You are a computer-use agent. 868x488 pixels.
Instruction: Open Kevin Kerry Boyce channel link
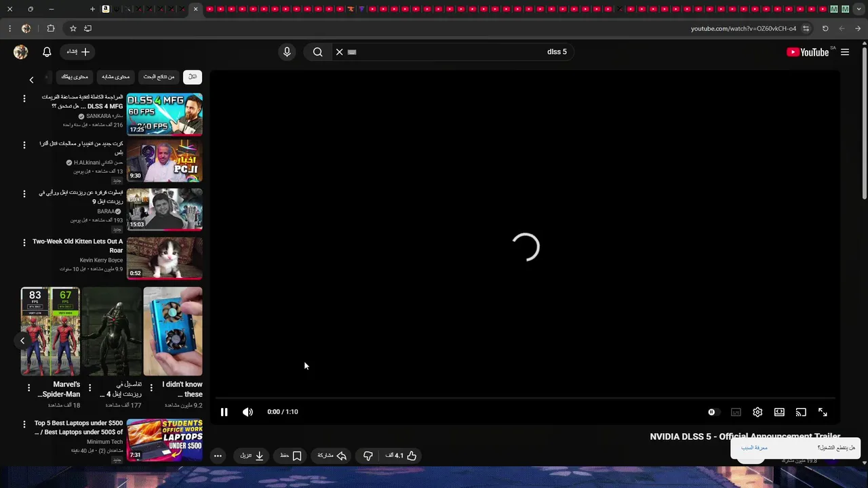[101, 260]
